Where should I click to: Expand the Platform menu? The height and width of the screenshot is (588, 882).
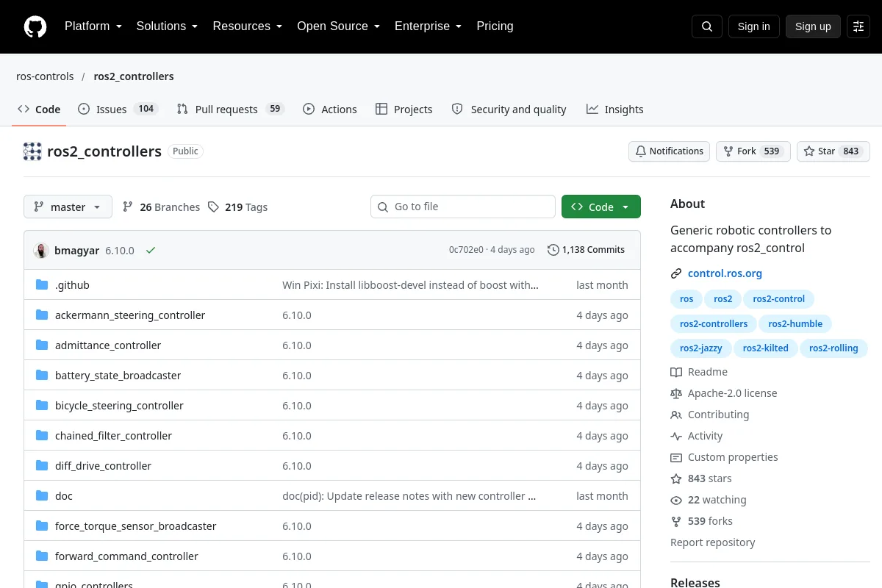(x=93, y=26)
